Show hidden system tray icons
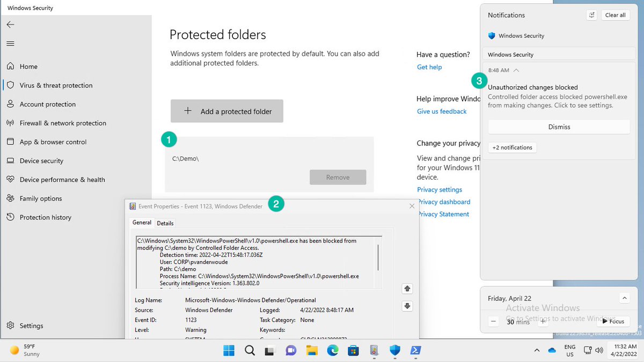The height and width of the screenshot is (362, 644). tap(537, 350)
